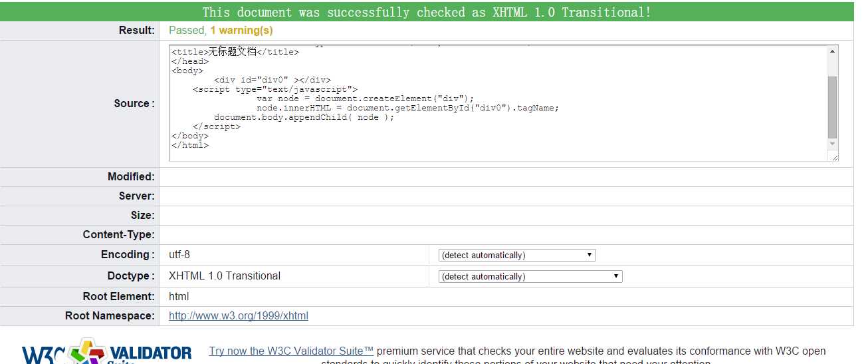868x364 pixels.
Task: Click the 'Root Namespace:' row label
Action: coord(110,316)
